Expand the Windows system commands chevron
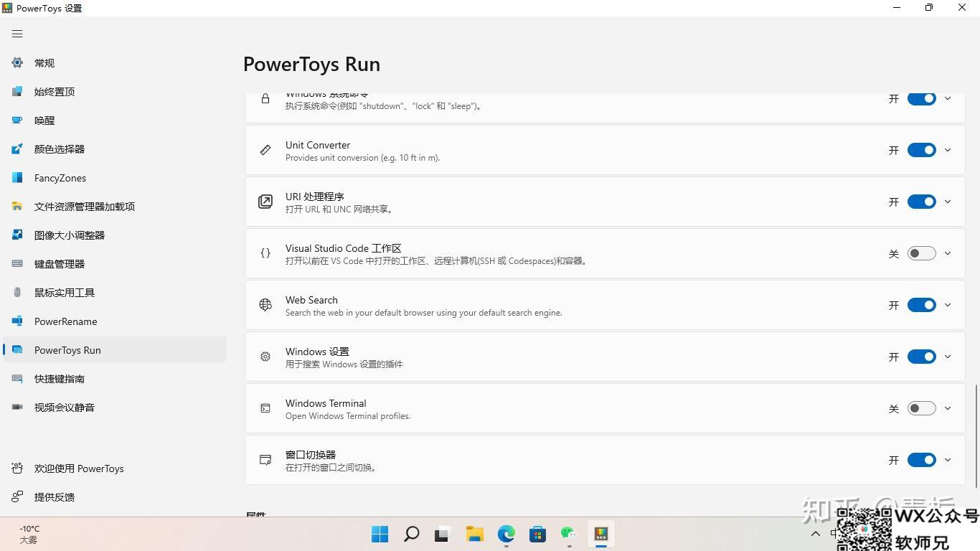The image size is (980, 551). pos(948,98)
